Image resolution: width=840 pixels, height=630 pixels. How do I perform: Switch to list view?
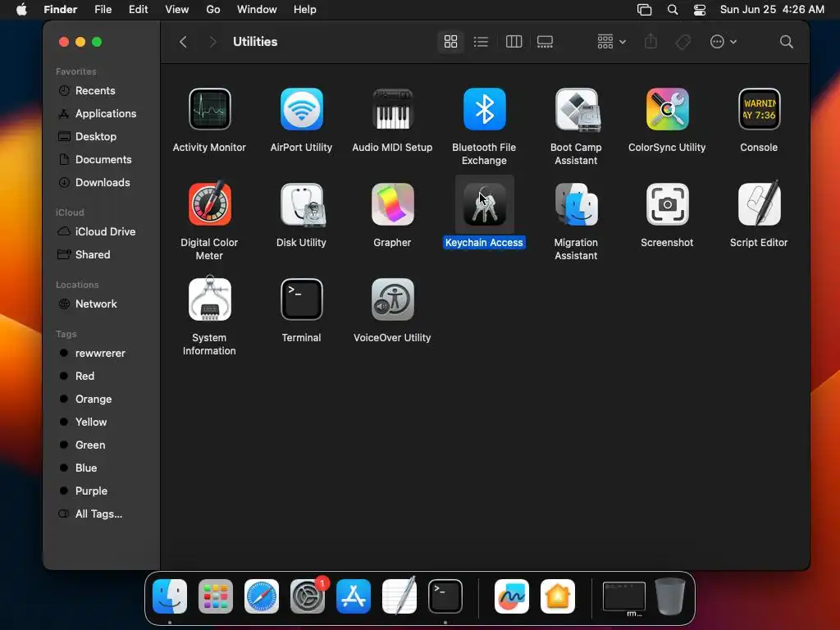point(481,42)
